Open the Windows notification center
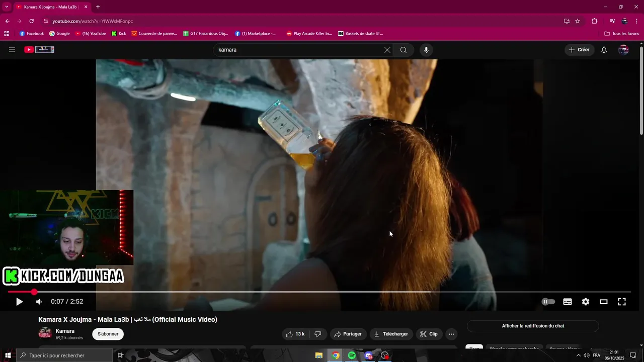Viewport: 644px width, 362px height. tap(633, 355)
